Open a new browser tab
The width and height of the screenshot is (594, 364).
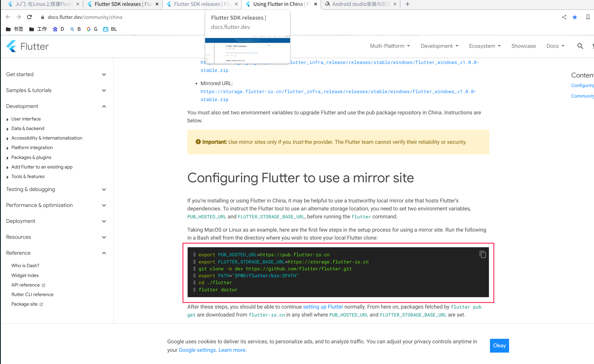[x=407, y=4]
